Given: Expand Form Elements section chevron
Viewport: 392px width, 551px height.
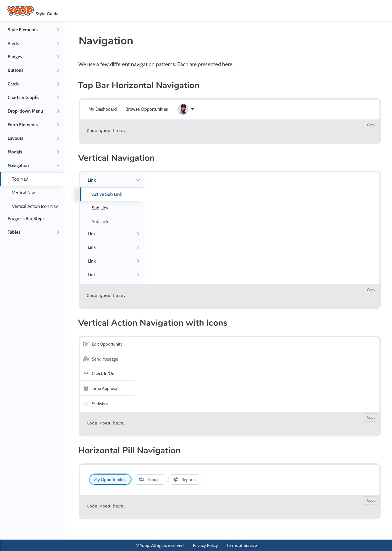Looking at the screenshot, I should pos(58,125).
